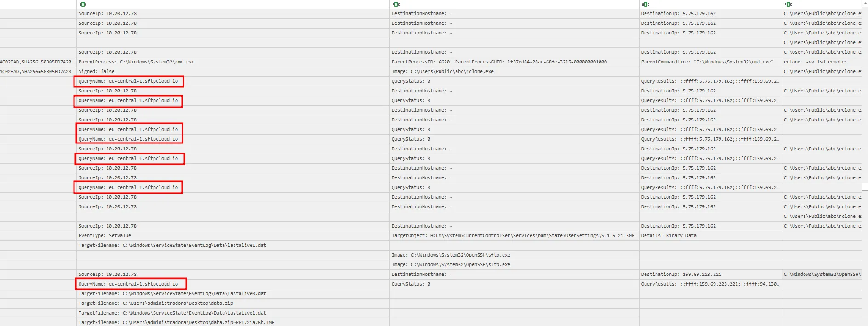Click the TargetFilename Desktop\data.zip cell
This screenshot has height=326, width=868.
(x=156, y=303)
